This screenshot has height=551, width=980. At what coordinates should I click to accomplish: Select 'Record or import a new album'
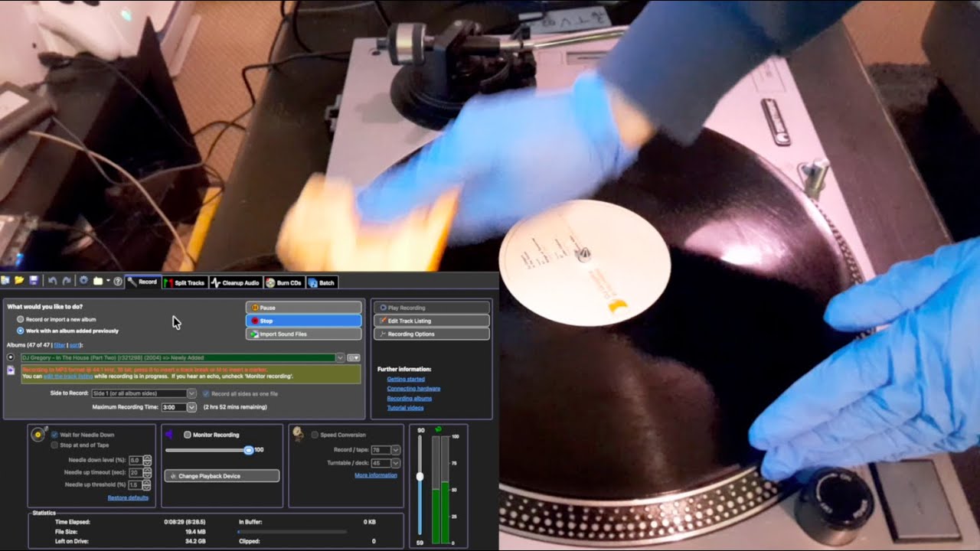21,318
